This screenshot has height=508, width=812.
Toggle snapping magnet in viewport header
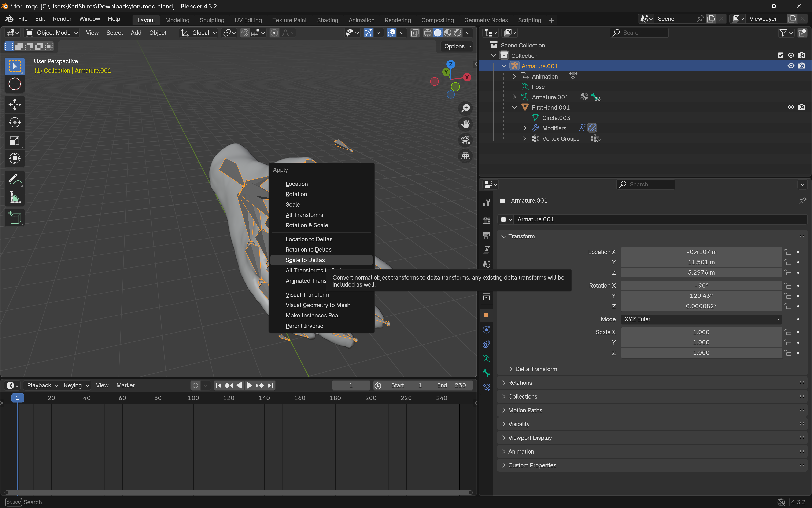245,33
